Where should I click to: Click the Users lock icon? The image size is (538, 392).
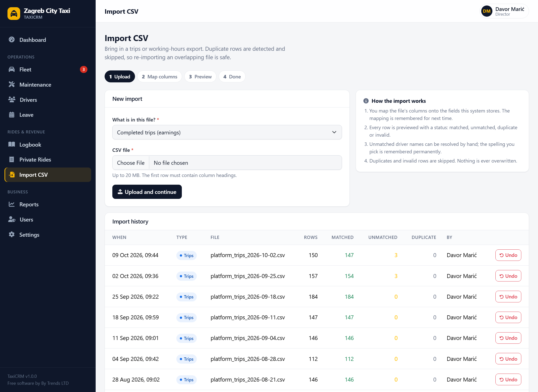(x=12, y=219)
